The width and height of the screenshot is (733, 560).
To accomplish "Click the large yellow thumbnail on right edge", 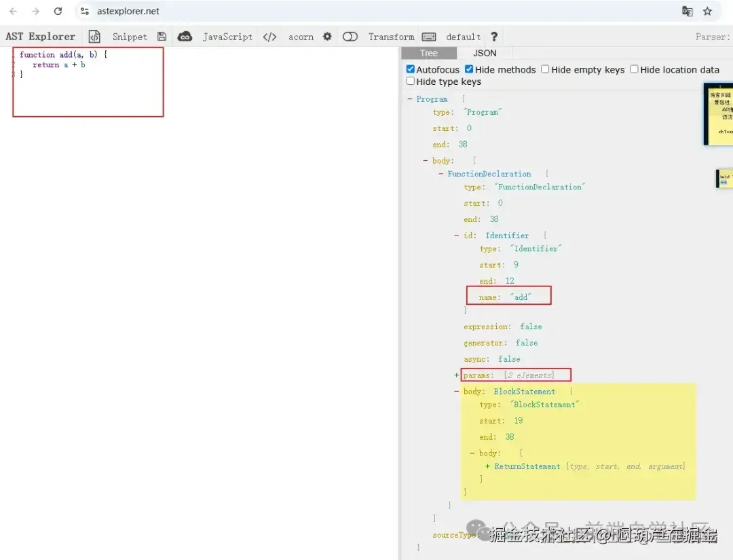I will 719,114.
